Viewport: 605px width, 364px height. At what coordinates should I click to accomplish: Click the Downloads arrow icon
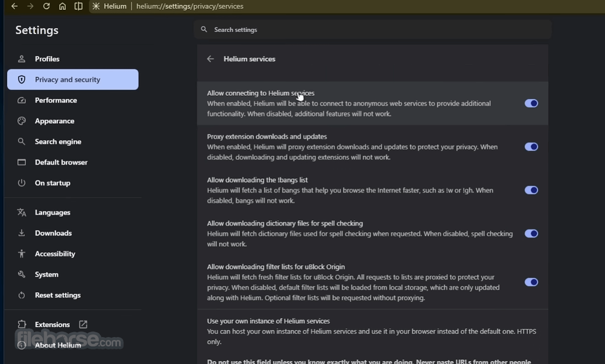pyautogui.click(x=22, y=233)
